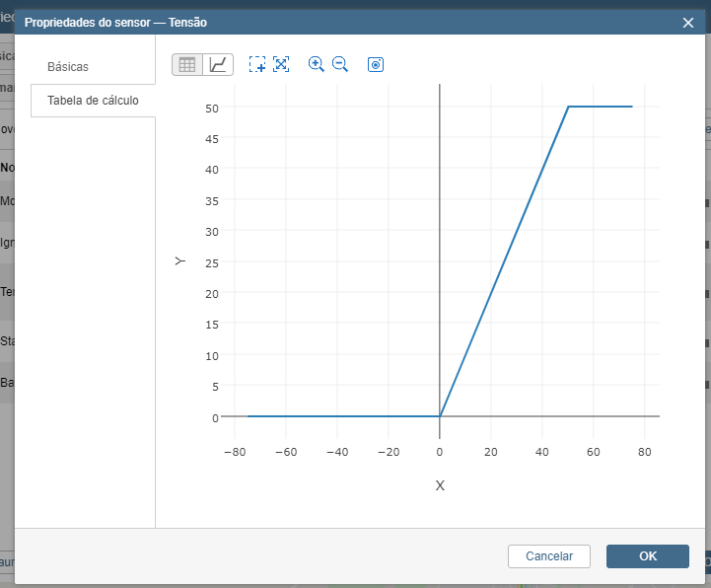The height and width of the screenshot is (588, 711).
Task: Zoom out of the chart
Action: 340,64
